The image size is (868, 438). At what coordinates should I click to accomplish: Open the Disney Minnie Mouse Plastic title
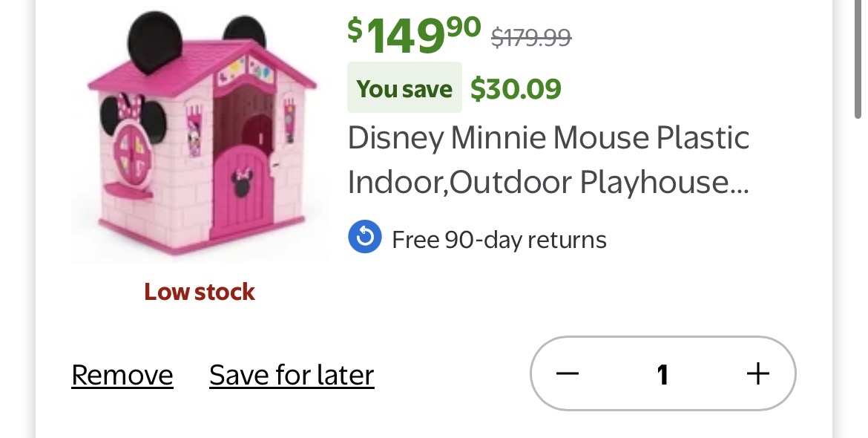point(548,138)
